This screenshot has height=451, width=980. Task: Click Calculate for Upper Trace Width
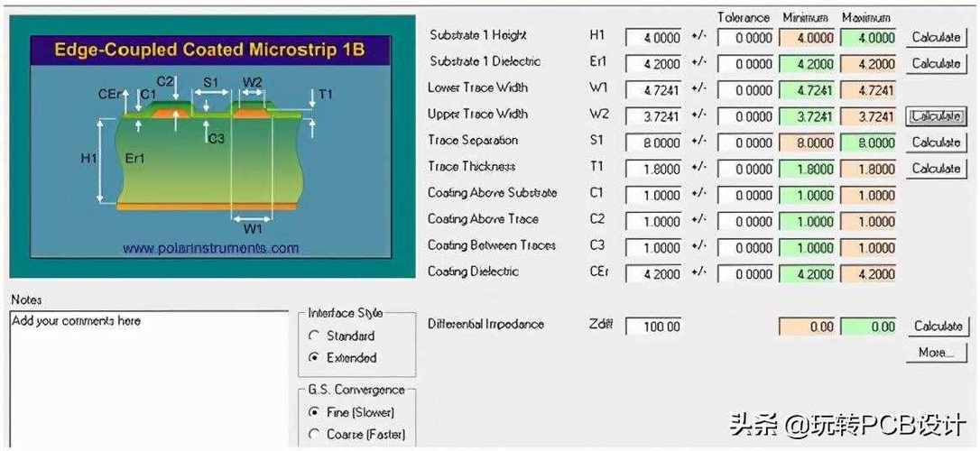click(937, 116)
